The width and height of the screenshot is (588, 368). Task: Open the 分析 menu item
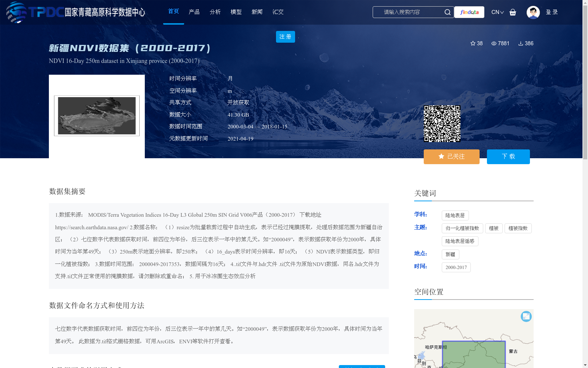pyautogui.click(x=215, y=12)
